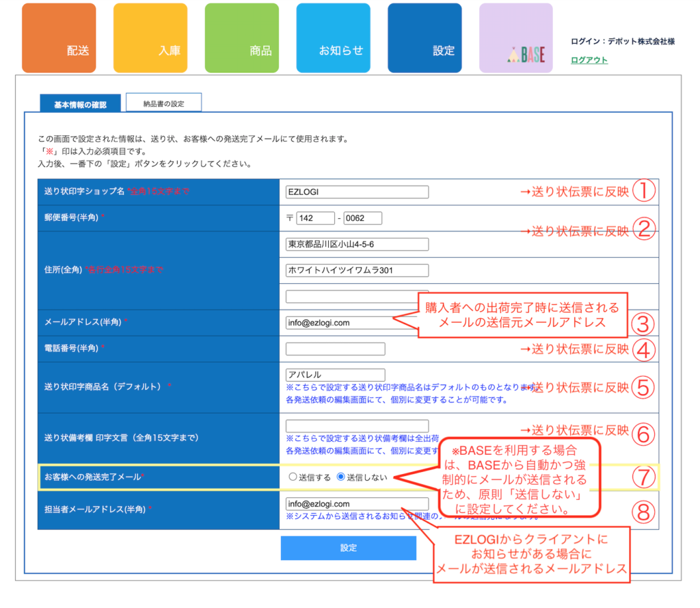Click the shop name field containing EZLOGI

click(357, 192)
